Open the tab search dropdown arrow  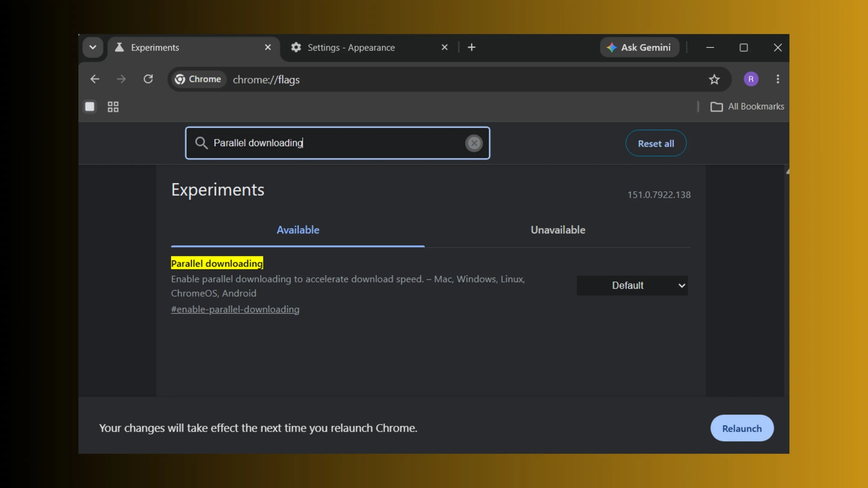click(x=93, y=48)
